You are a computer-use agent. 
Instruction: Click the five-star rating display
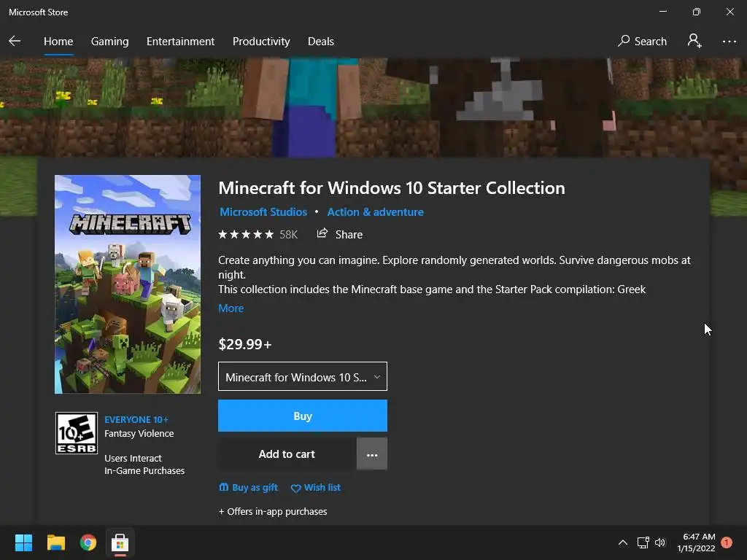(x=246, y=234)
